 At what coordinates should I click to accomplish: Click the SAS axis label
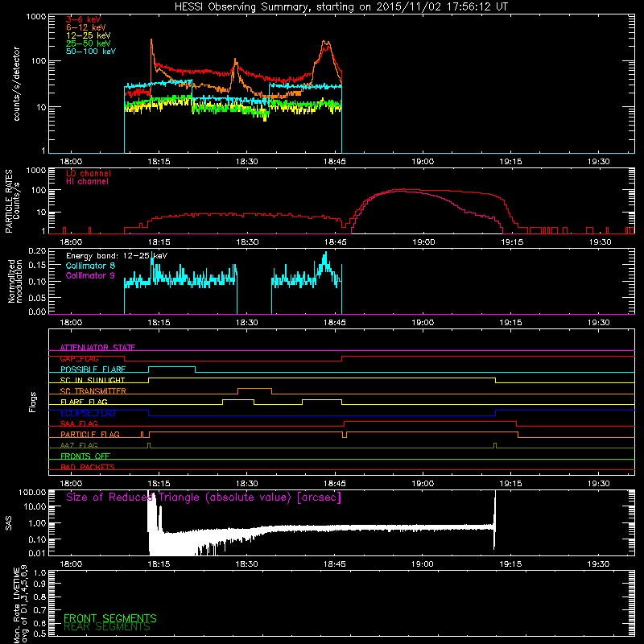[x=9, y=523]
